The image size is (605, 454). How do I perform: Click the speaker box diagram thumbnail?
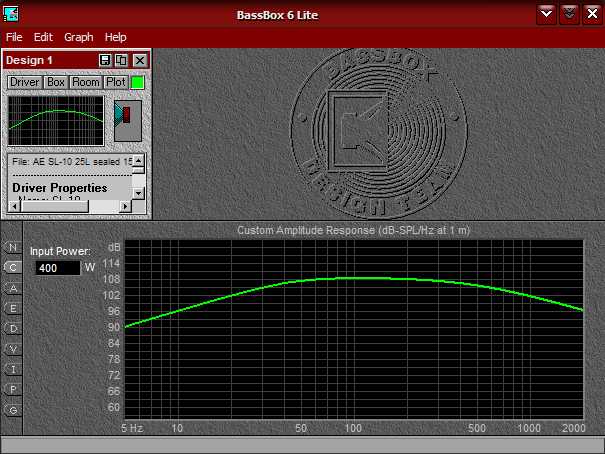click(128, 121)
